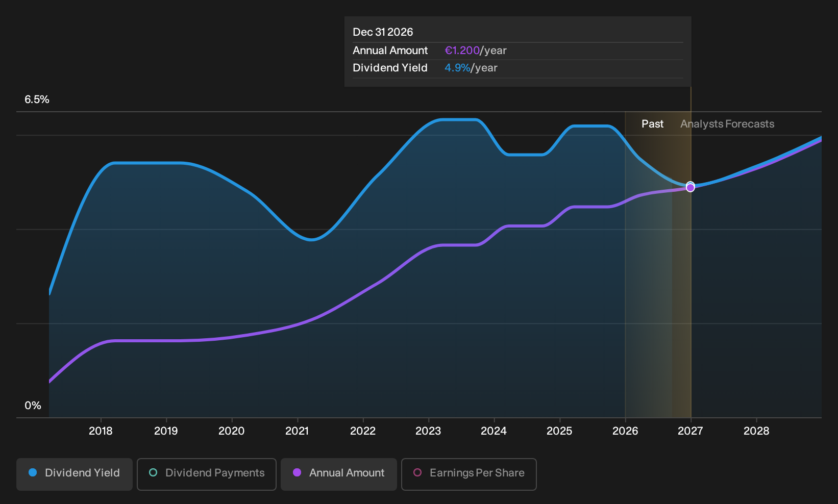Click the purple Annual Amount legend dot

297,472
